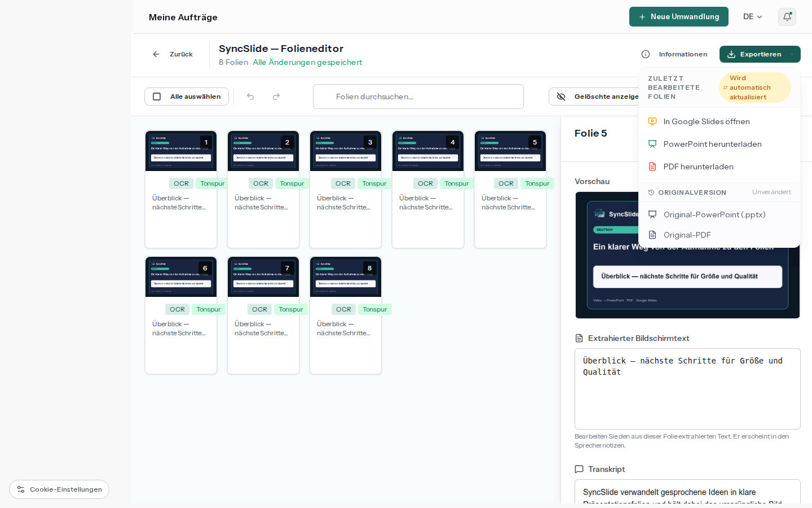
Task: Click the Tonspur tag on slide 5
Action: (537, 183)
